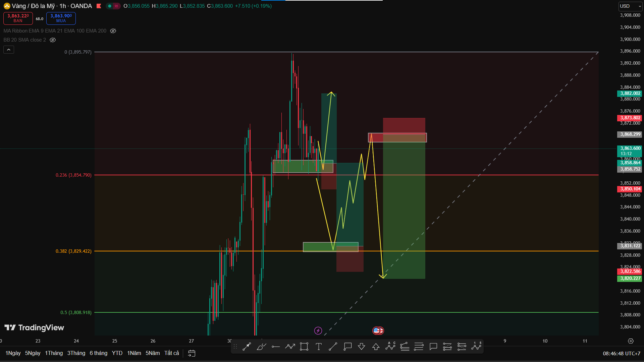This screenshot has height=362, width=644.
Task: Click the BAN sell price button
Action: [18, 18]
